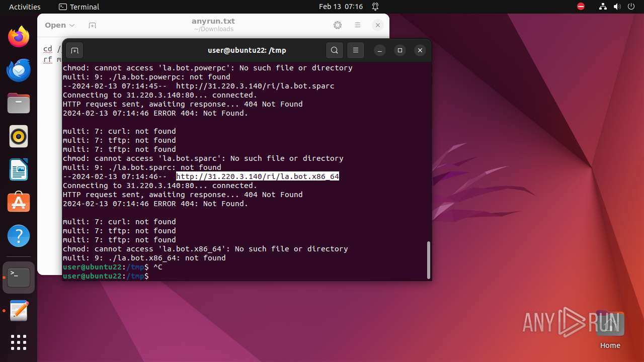The height and width of the screenshot is (362, 644).
Task: Minimize the terminal window
Action: [x=380, y=50]
